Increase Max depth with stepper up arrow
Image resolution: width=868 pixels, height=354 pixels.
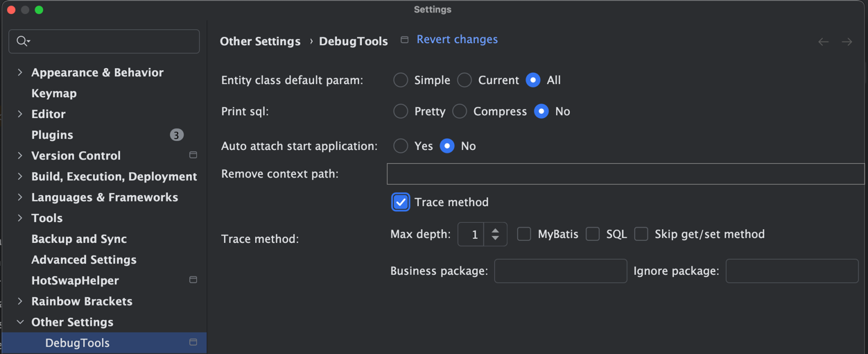[x=495, y=230]
